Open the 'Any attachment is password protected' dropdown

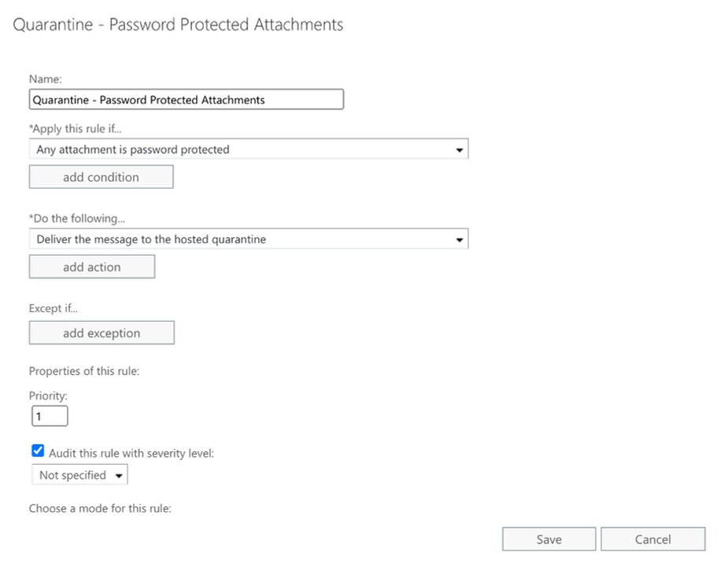249,149
